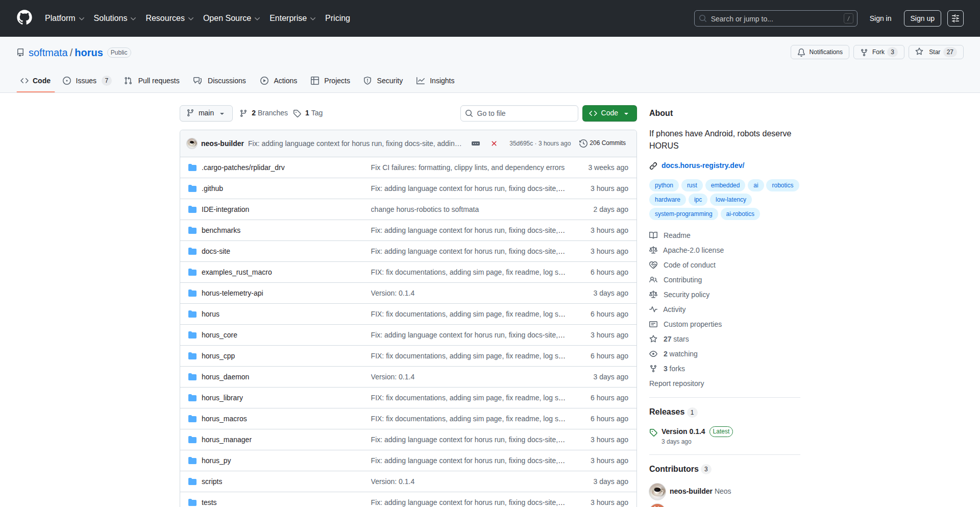Click the robotics topic tag
The height and width of the screenshot is (507, 980).
pyautogui.click(x=782, y=185)
